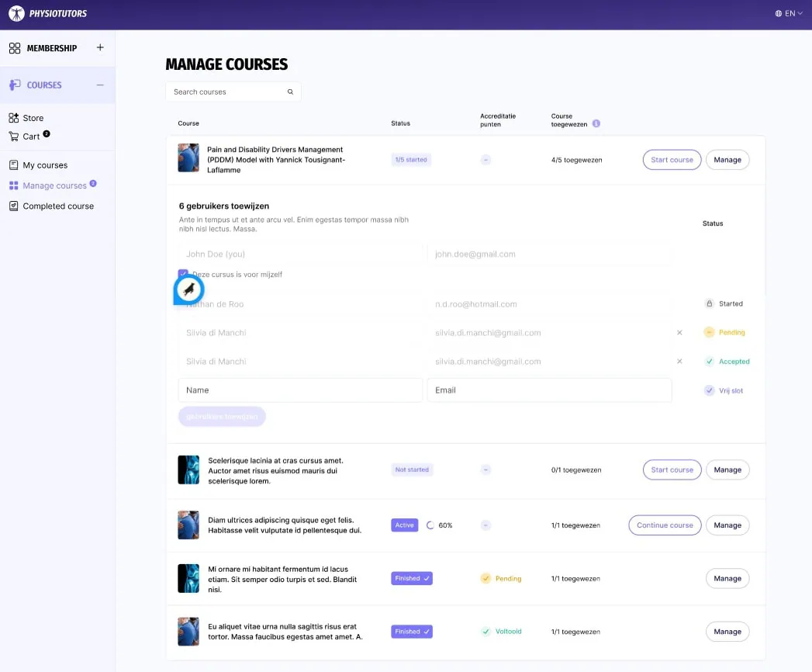Manage the Eu aliquet course
The width and height of the screenshot is (812, 672).
[727, 632]
